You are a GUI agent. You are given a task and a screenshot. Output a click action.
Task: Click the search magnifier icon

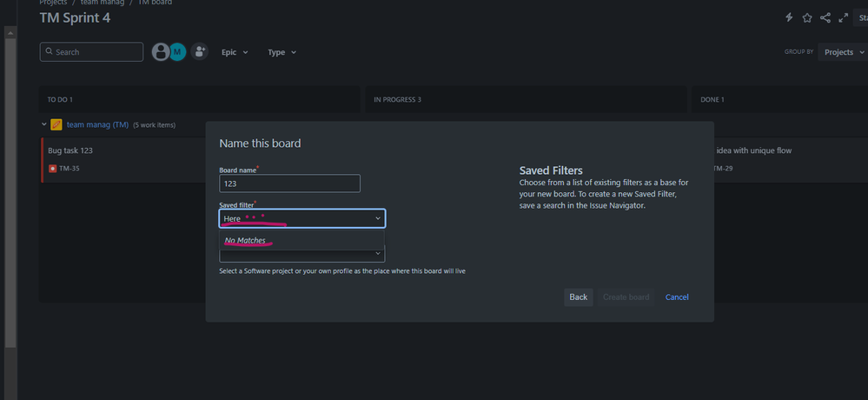pyautogui.click(x=50, y=52)
